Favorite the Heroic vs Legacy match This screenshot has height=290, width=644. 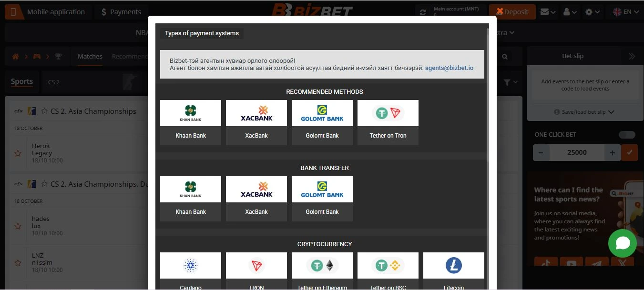18,153
